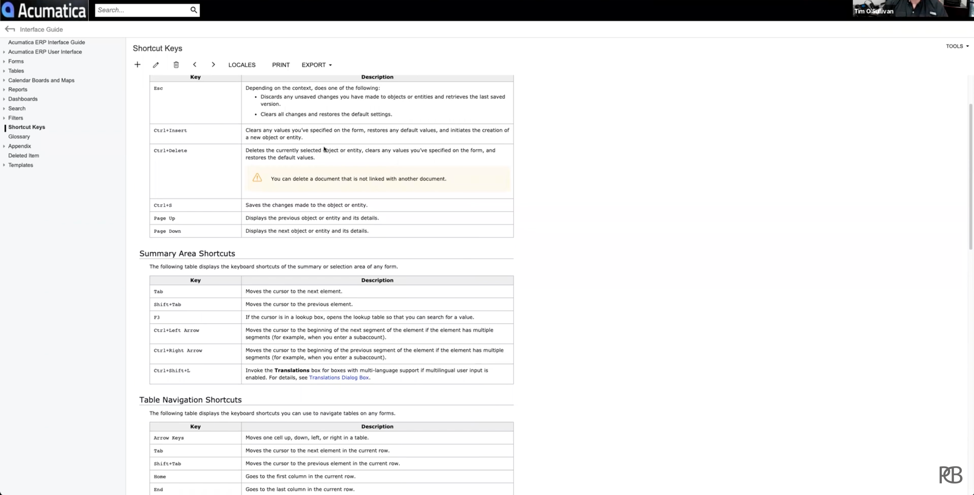
Task: Go to next article with right chevron
Action: point(213,65)
